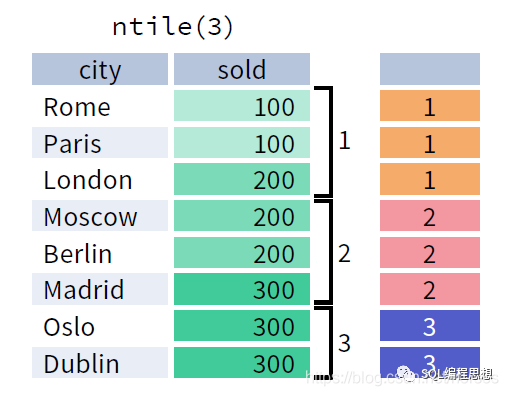
Task: Select the Madrid city cell
Action: (x=100, y=289)
